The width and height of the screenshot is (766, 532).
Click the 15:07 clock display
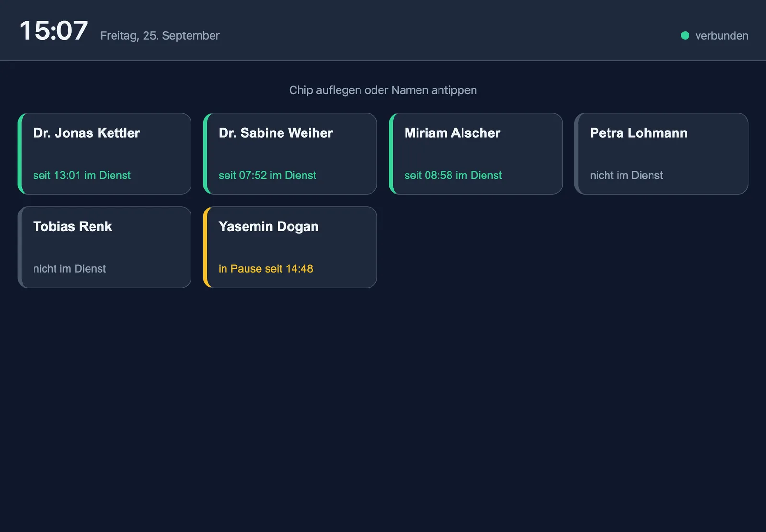(54, 31)
